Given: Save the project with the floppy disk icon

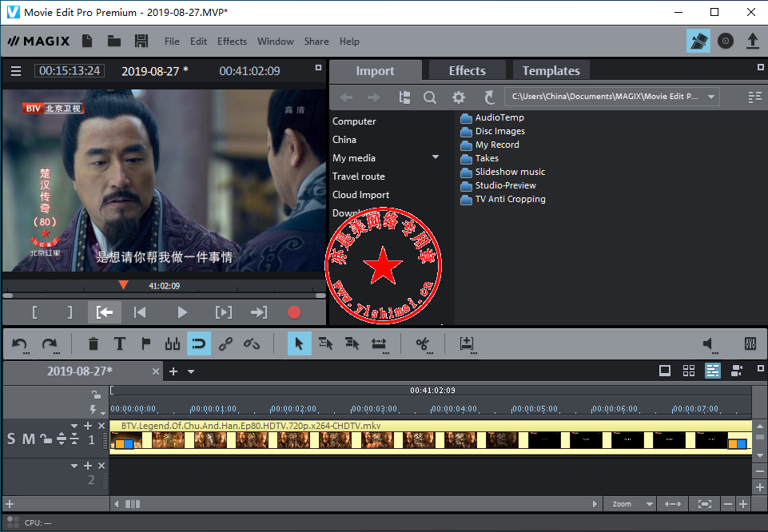Looking at the screenshot, I should (x=141, y=41).
